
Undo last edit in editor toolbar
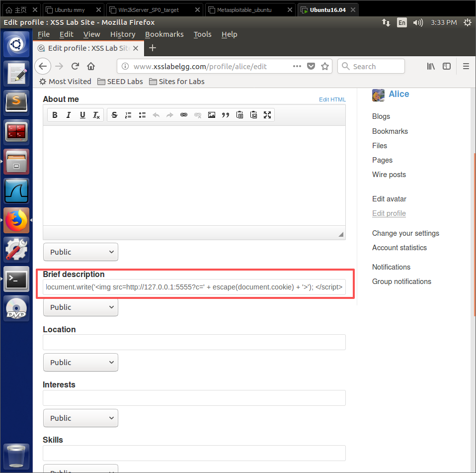tap(156, 115)
